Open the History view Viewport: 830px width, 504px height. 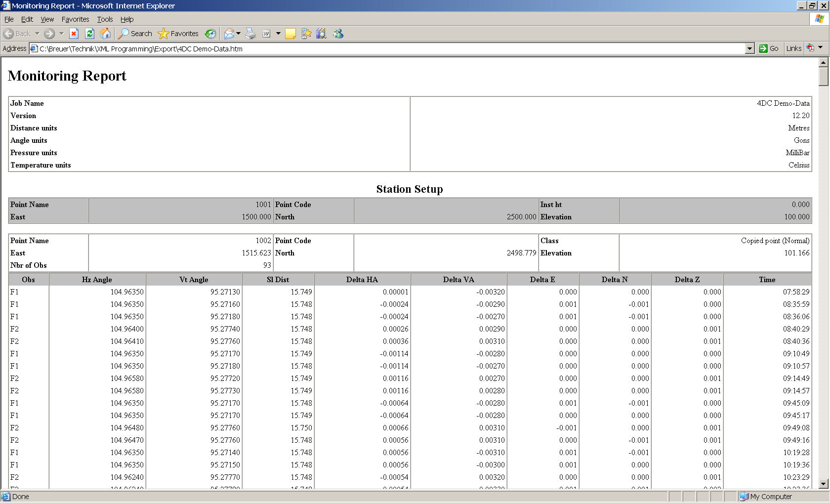pyautogui.click(x=210, y=33)
